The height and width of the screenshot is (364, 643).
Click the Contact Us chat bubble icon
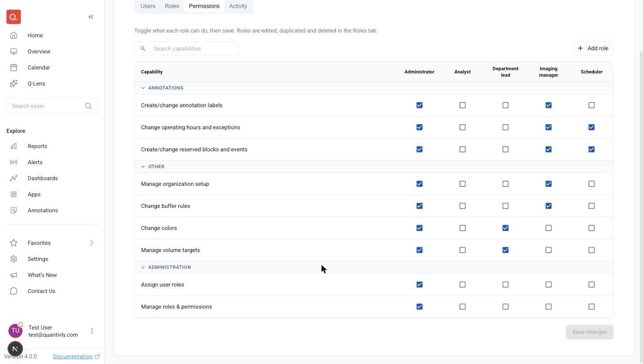click(14, 291)
